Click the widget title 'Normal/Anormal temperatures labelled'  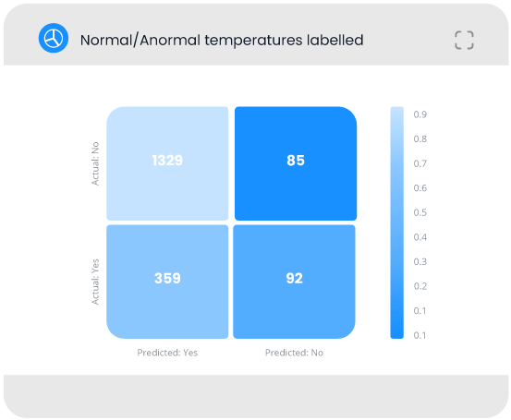[x=222, y=40]
